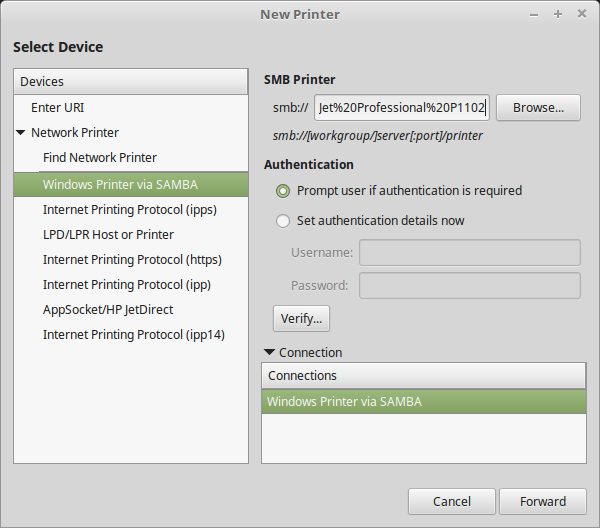Screen dimensions: 600x528
Task: Click the Browse... button
Action: point(538,107)
